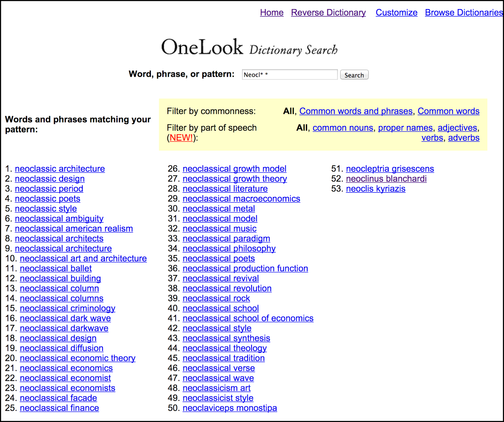
Task: Go to Reverse Dictionary
Action: point(328,13)
